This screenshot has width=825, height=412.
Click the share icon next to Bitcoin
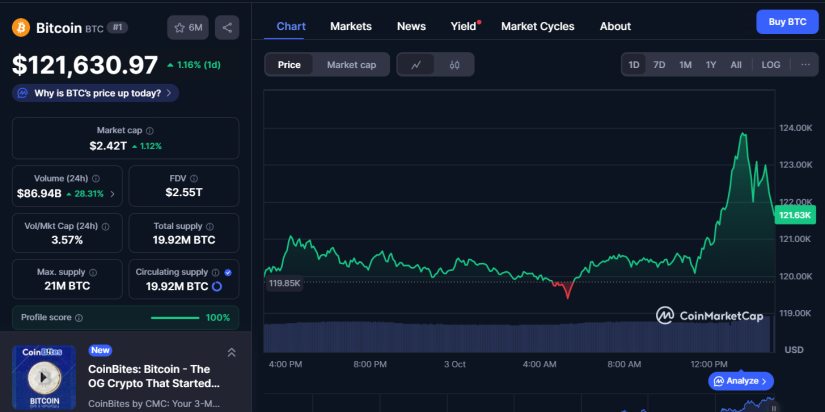point(227,28)
